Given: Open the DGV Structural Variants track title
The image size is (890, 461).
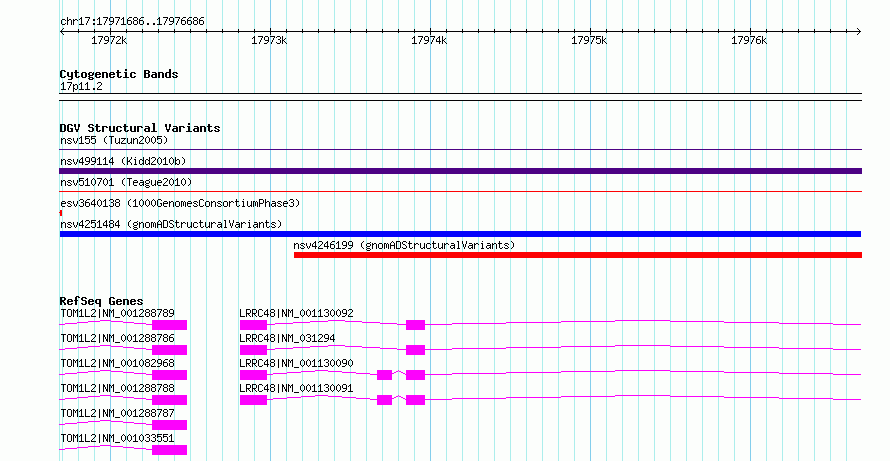Looking at the screenshot, I should pyautogui.click(x=140, y=128).
